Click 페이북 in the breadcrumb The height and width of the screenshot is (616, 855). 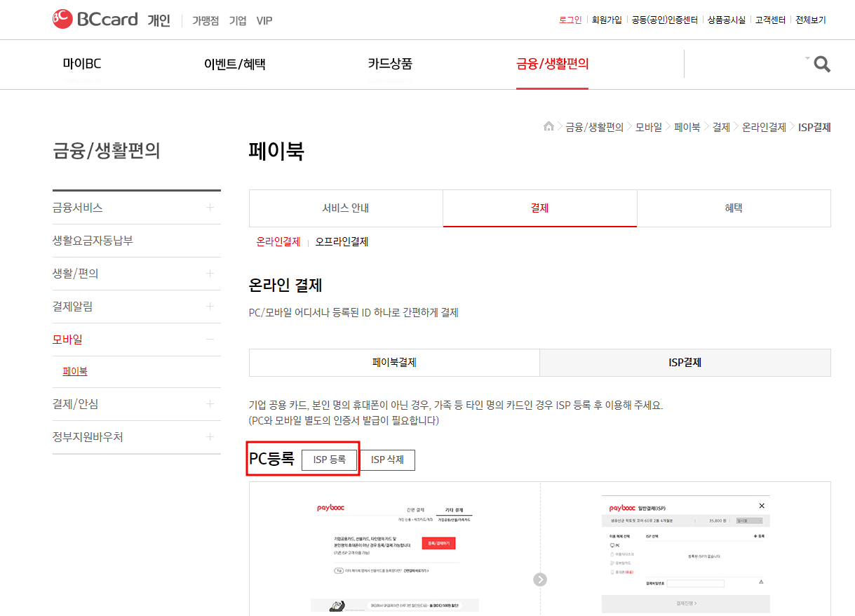687,127
